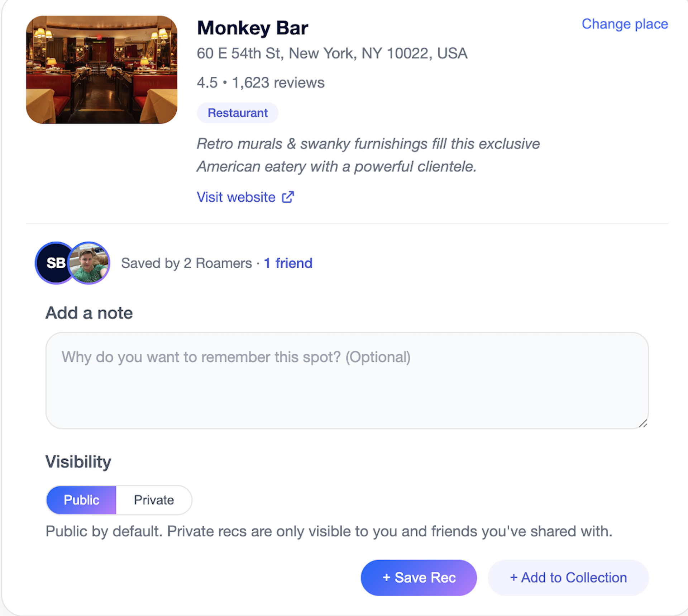
Task: Click the note placeholder text
Action: click(236, 357)
